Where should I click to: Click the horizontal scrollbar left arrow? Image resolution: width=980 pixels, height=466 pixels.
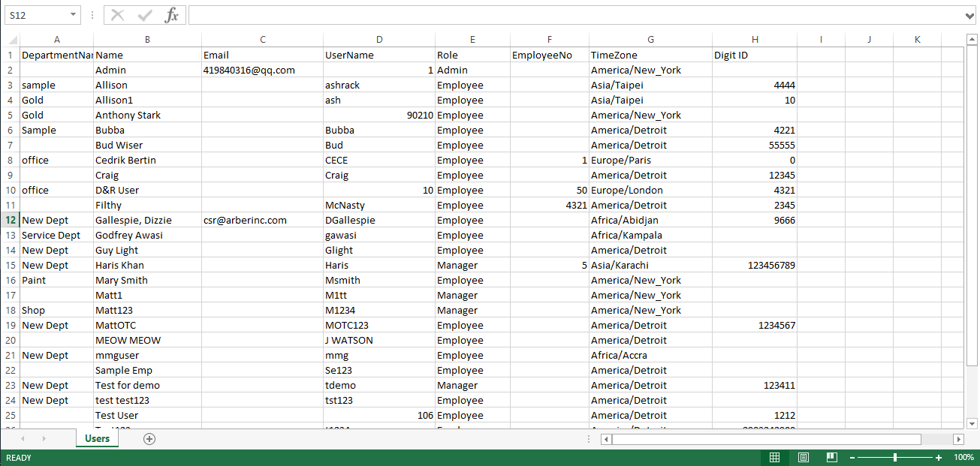[x=607, y=439]
